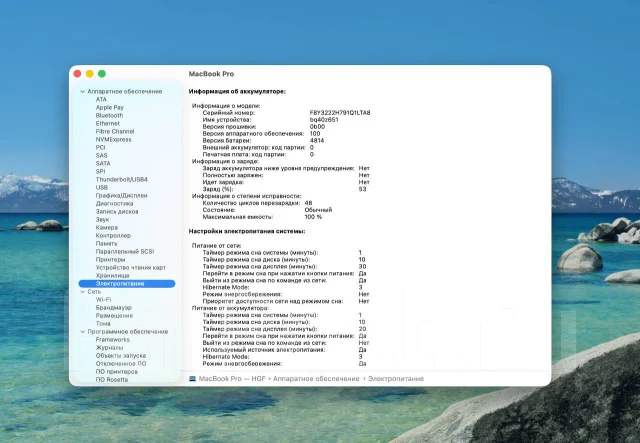Click serial number F8Y3222H791Q1LTA8
This screenshot has width=640, height=443.
point(340,113)
